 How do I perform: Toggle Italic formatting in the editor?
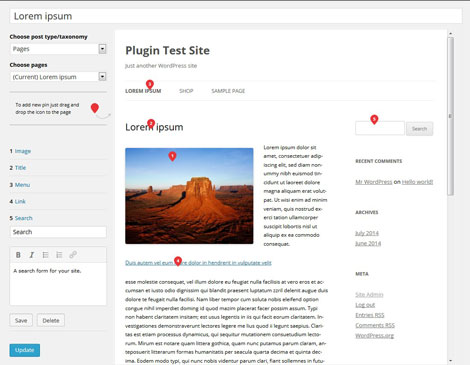tap(32, 255)
